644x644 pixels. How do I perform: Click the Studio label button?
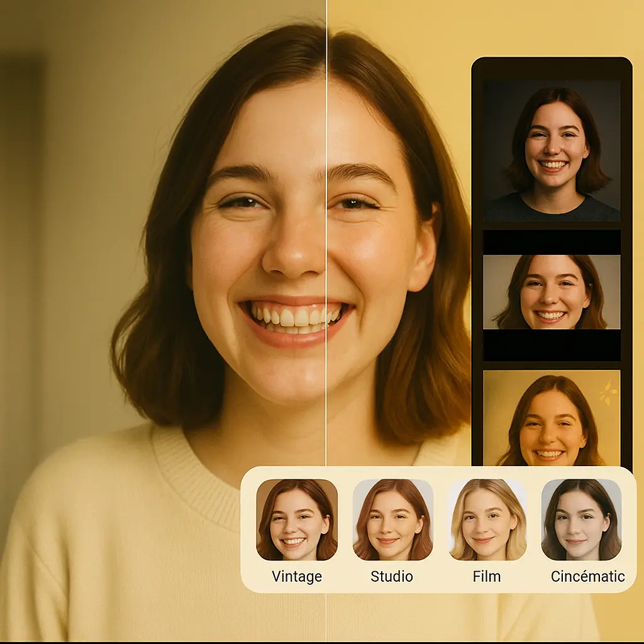pos(393,575)
